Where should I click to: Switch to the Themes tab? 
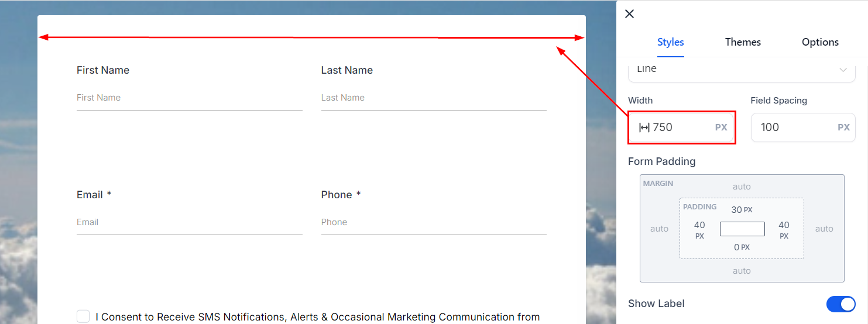click(743, 42)
